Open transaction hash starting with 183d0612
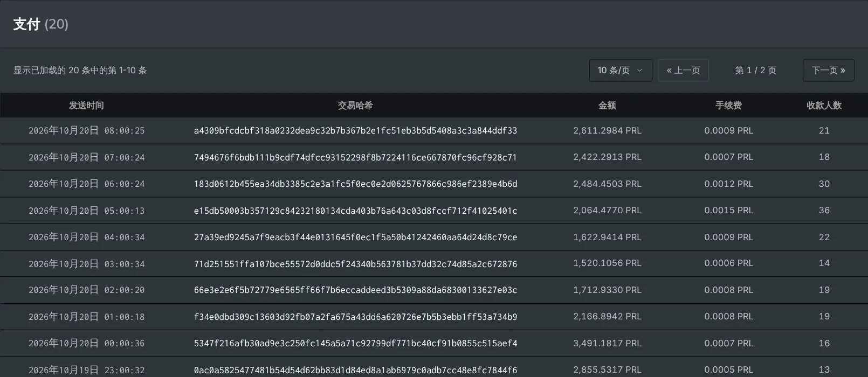 coord(355,184)
